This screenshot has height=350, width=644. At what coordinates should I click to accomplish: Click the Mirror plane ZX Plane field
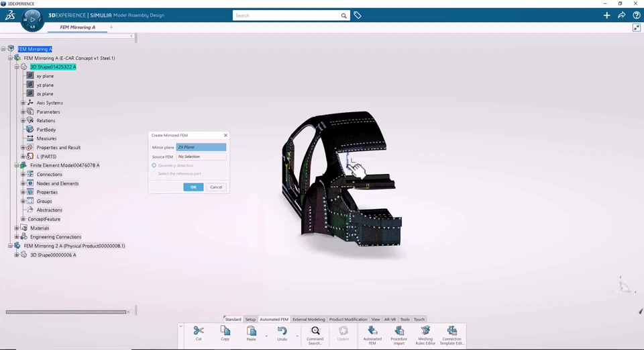tap(201, 147)
